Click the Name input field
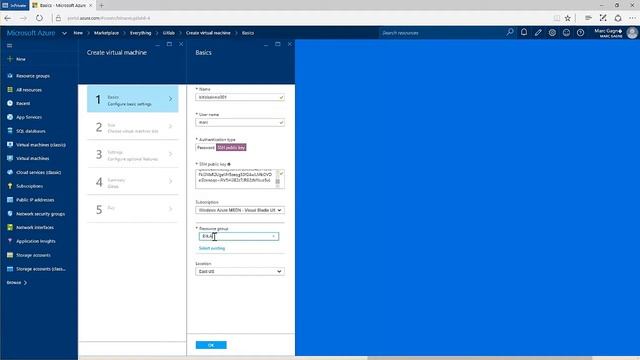This screenshot has height=360, width=640. (240, 98)
